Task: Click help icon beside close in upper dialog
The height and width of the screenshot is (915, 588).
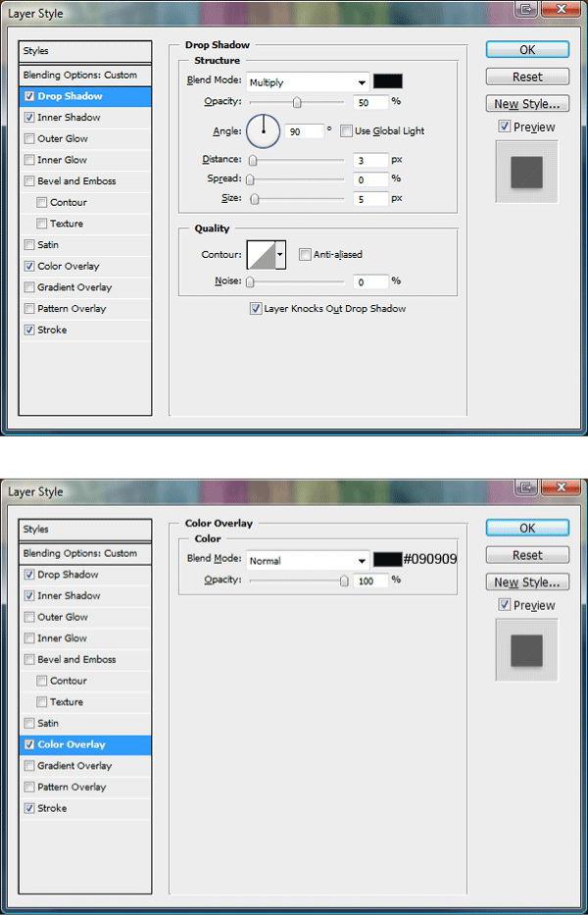Action: pyautogui.click(x=527, y=10)
